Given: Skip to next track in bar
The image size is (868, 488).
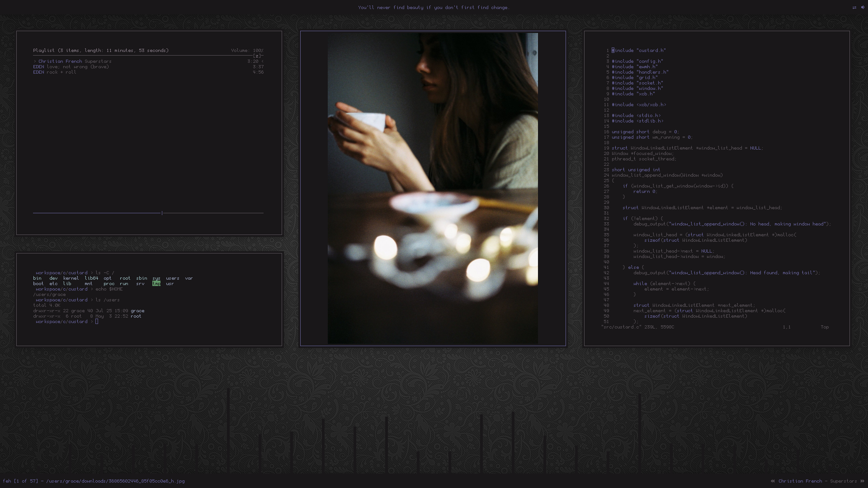Looking at the screenshot, I should coord(862,481).
